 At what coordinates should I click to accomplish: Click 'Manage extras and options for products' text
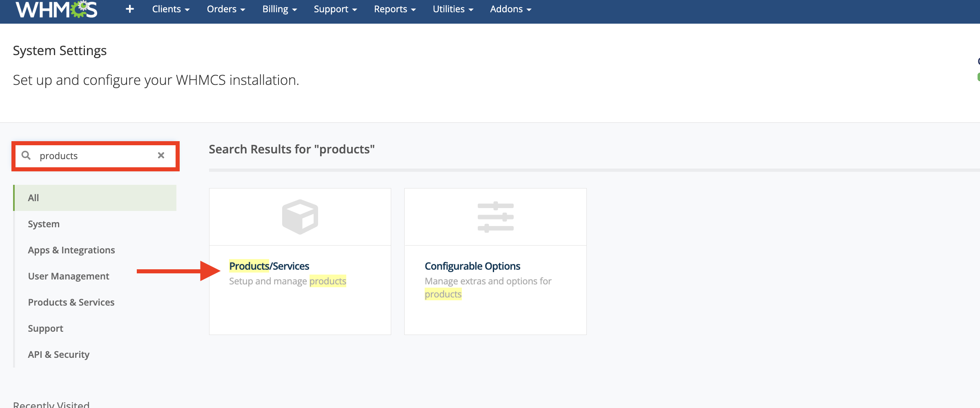[488, 288]
